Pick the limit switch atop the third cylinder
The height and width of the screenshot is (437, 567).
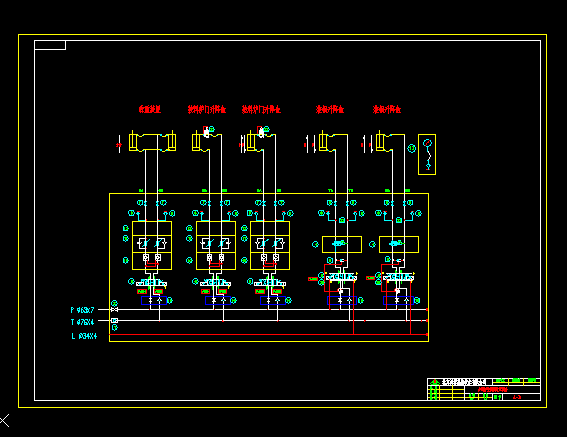click(261, 132)
